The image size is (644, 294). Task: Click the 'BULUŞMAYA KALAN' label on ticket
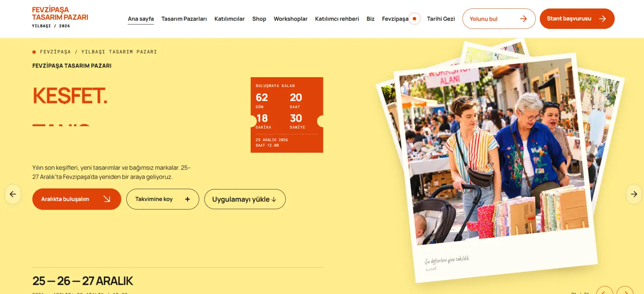tap(275, 86)
